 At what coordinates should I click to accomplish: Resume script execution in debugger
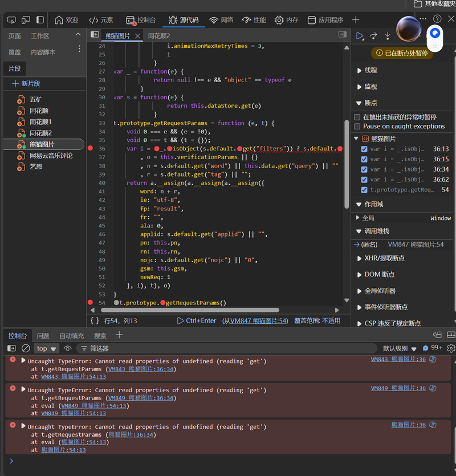360,36
